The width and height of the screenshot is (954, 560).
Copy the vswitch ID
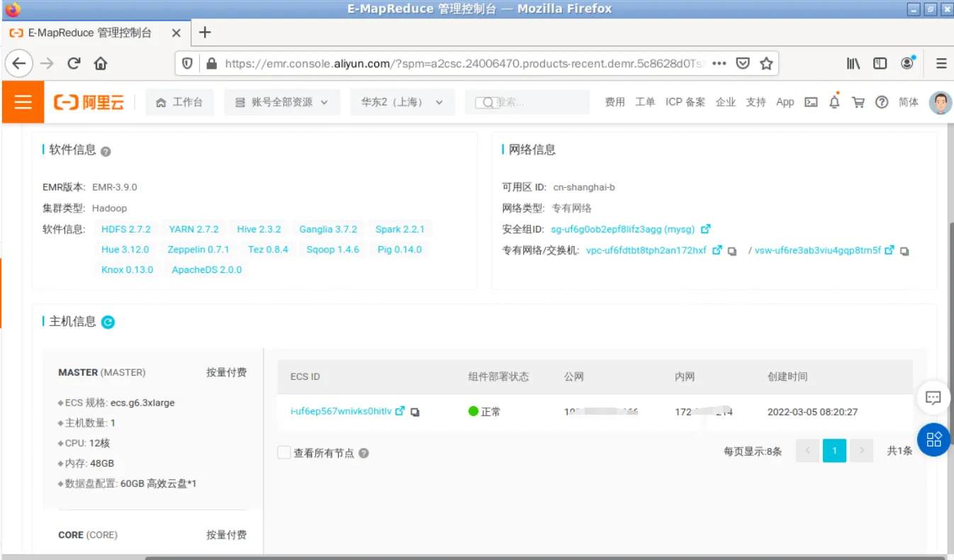(x=905, y=251)
